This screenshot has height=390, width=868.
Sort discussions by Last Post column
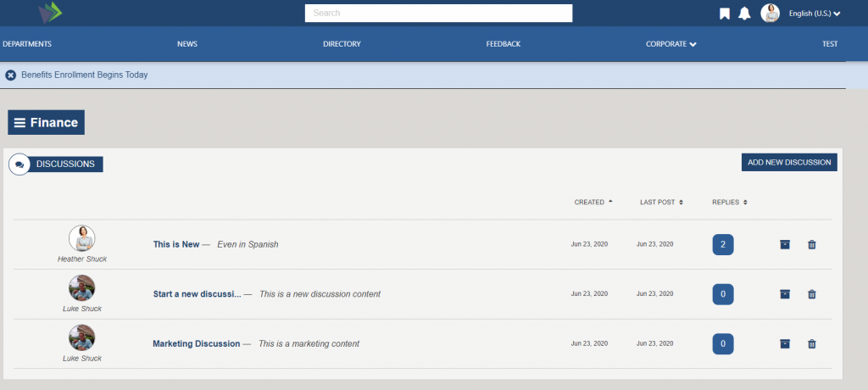pos(661,203)
